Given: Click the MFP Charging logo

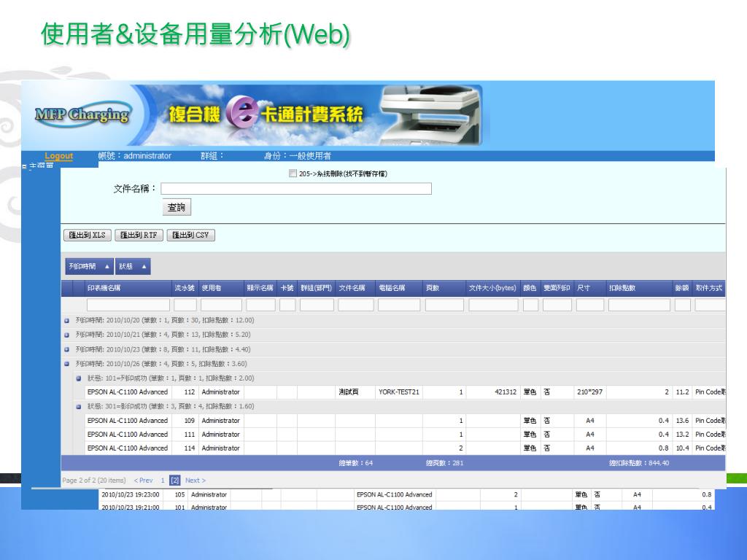Looking at the screenshot, I should tap(82, 114).
